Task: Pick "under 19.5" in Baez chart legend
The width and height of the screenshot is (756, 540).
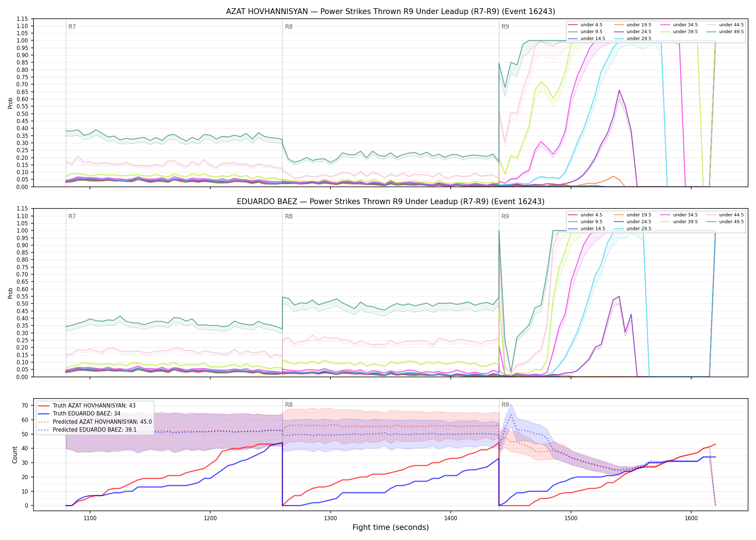Action: click(x=633, y=215)
